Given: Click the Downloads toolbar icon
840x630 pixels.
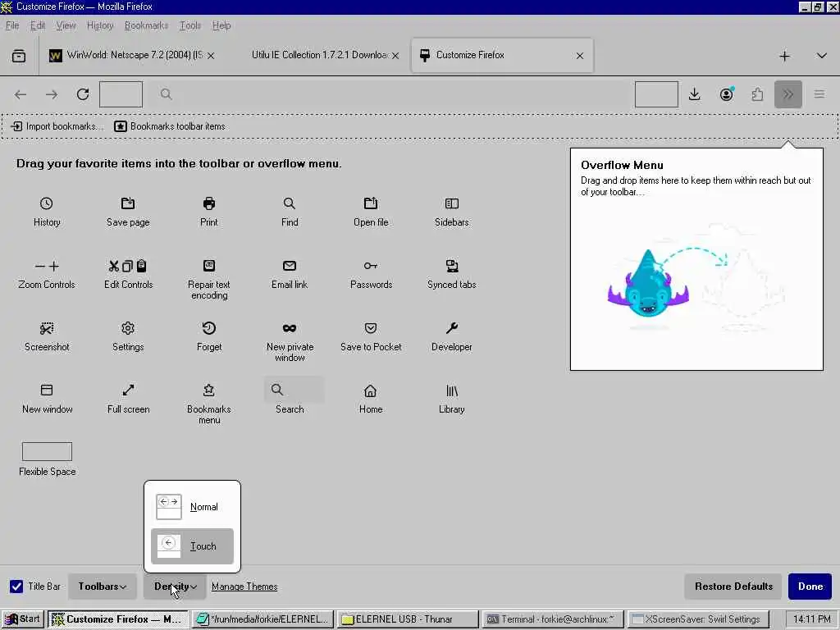Looking at the screenshot, I should (694, 94).
